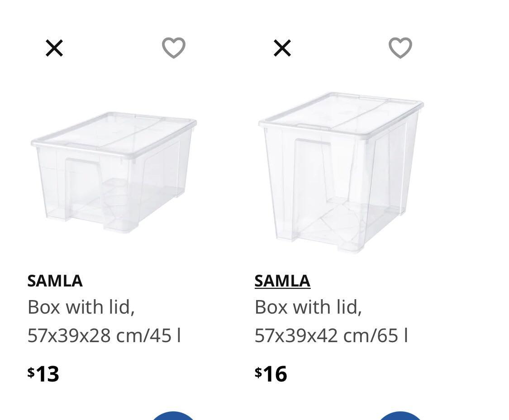Select the $16 price label
This screenshot has width=509, height=420.
coord(271,374)
